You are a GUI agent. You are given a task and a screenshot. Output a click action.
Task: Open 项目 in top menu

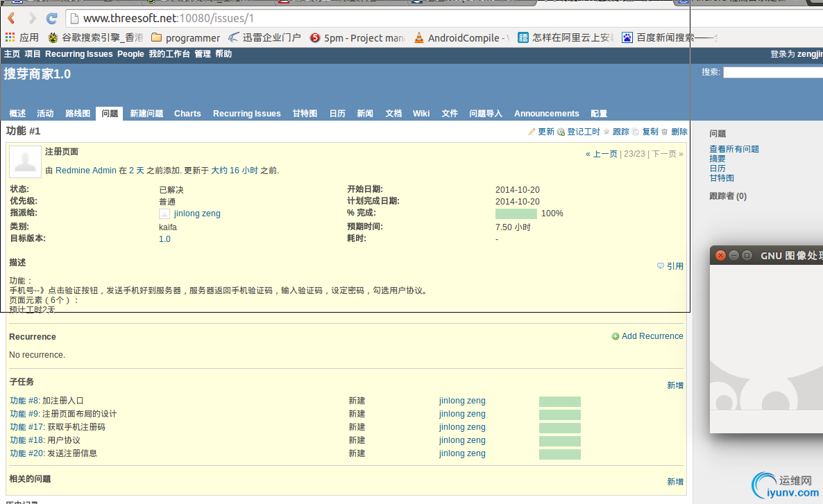point(33,54)
